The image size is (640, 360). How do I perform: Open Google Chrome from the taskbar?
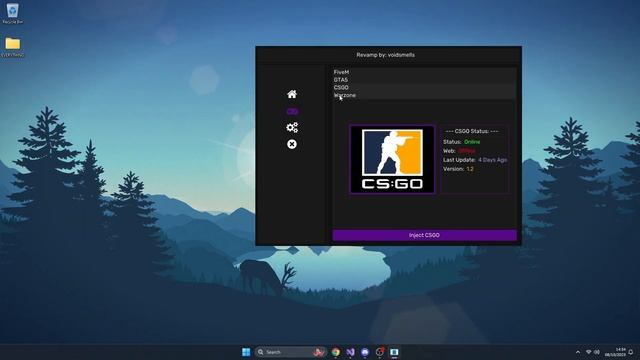(x=336, y=352)
